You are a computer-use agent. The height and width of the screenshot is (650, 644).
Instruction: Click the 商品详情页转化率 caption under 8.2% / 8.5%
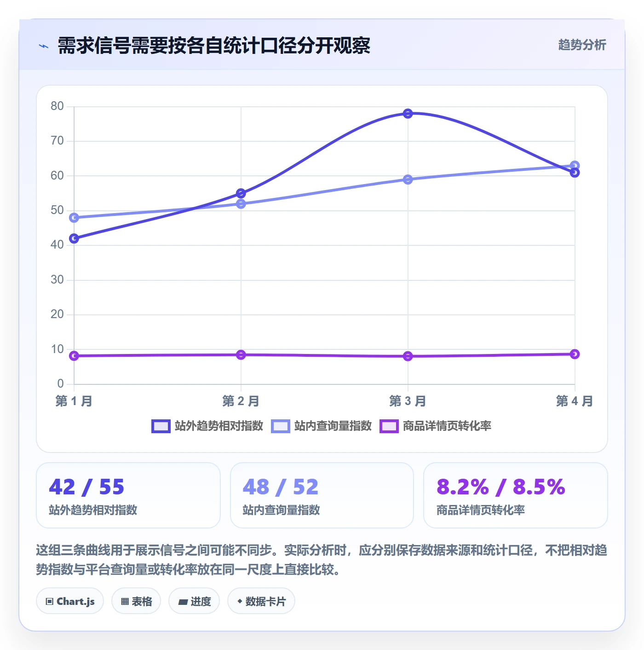pyautogui.click(x=481, y=510)
